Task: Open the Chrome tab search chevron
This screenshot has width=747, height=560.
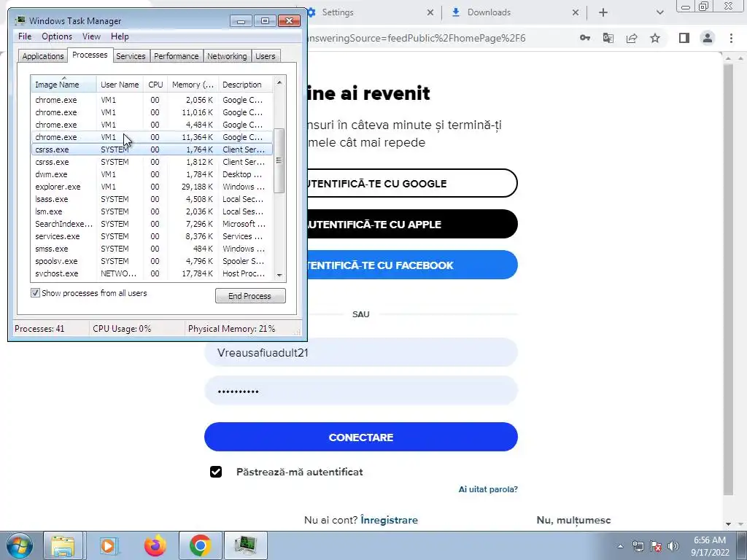Action: [659, 13]
